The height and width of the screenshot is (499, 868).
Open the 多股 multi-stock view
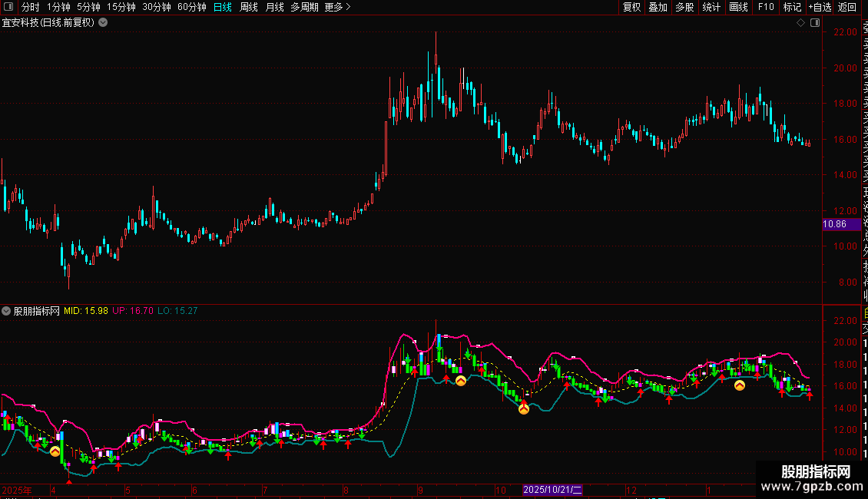pos(684,7)
